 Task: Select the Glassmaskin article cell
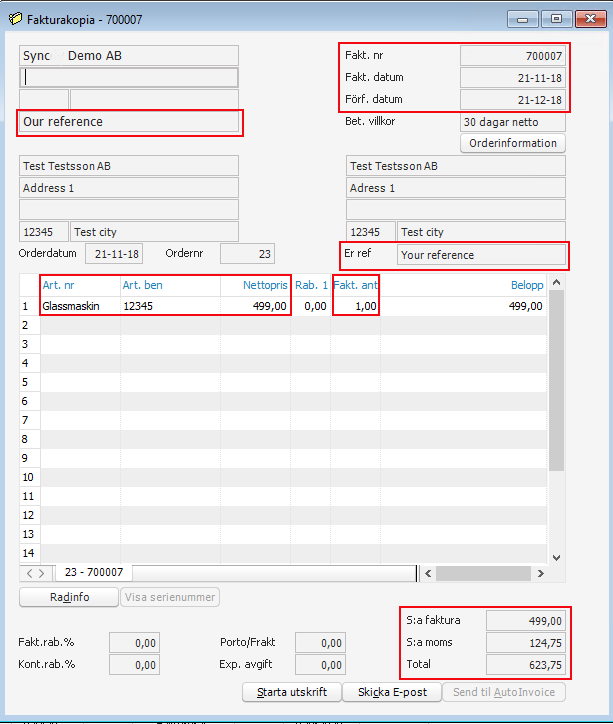click(79, 306)
